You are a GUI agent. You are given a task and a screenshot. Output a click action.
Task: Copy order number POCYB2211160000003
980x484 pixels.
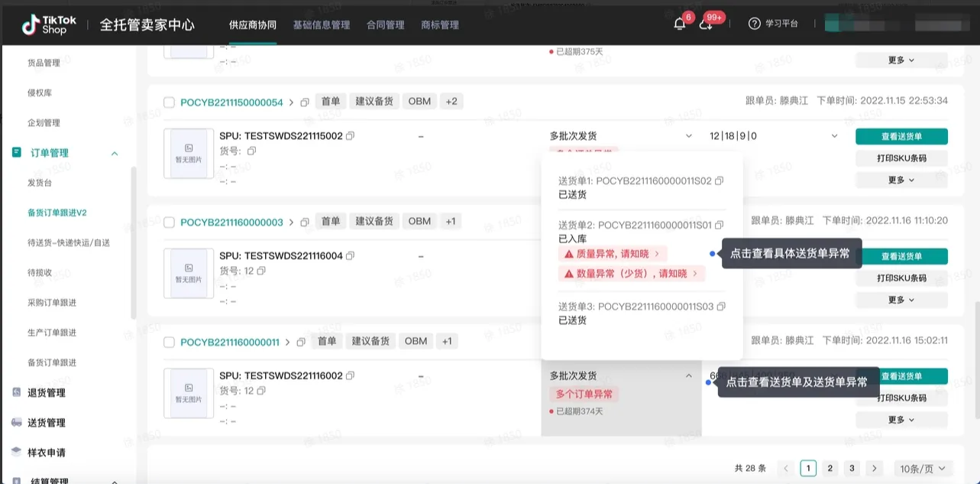(305, 223)
